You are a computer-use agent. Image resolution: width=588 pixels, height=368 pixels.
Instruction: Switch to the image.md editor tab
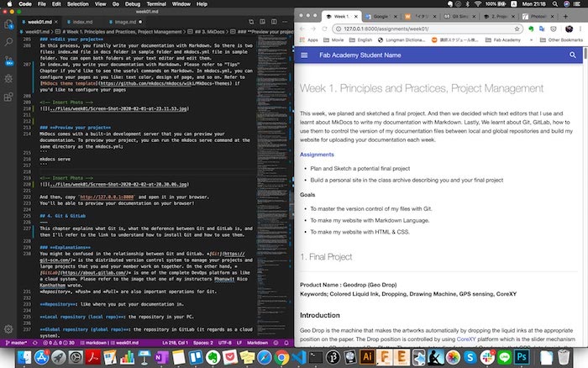click(x=125, y=22)
